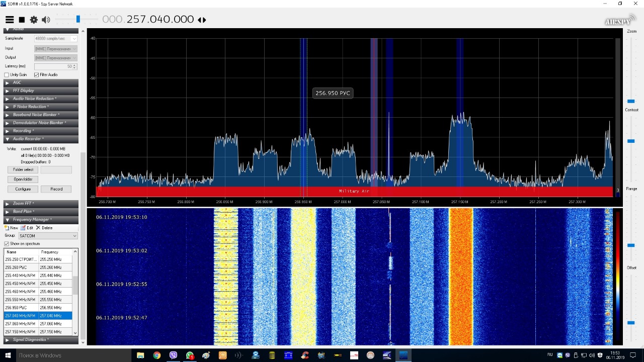Viewport: 644px width, 362px height.
Task: Open Google Chrome from the taskbar
Action: (157, 355)
